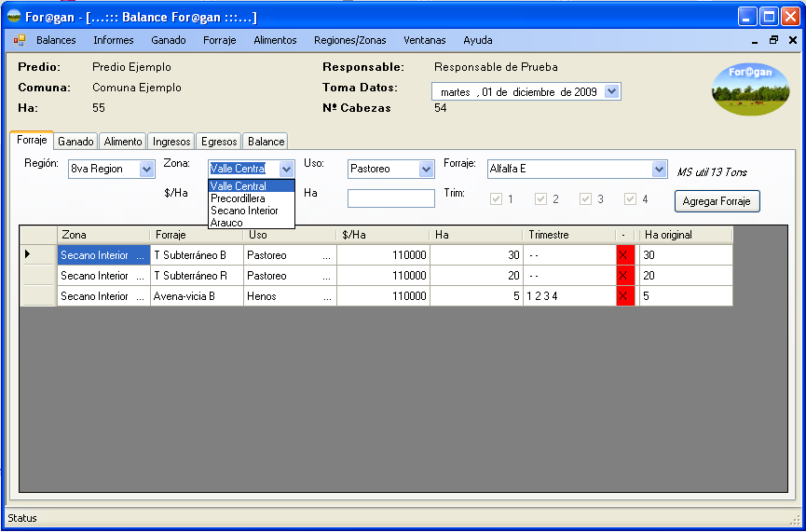Viewport: 806px width, 532px height.
Task: Click the For@gan logo image
Action: [749, 88]
